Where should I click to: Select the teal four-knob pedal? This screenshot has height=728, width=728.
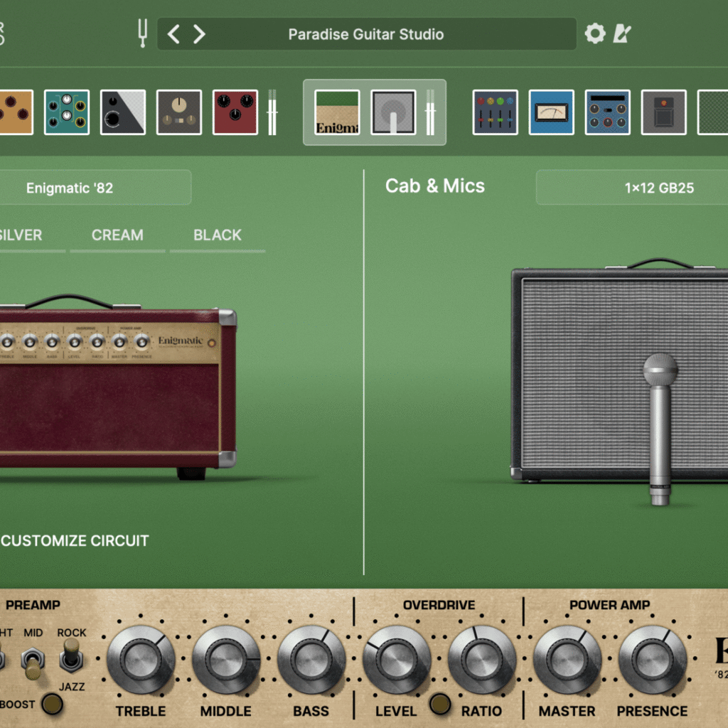pos(67,112)
